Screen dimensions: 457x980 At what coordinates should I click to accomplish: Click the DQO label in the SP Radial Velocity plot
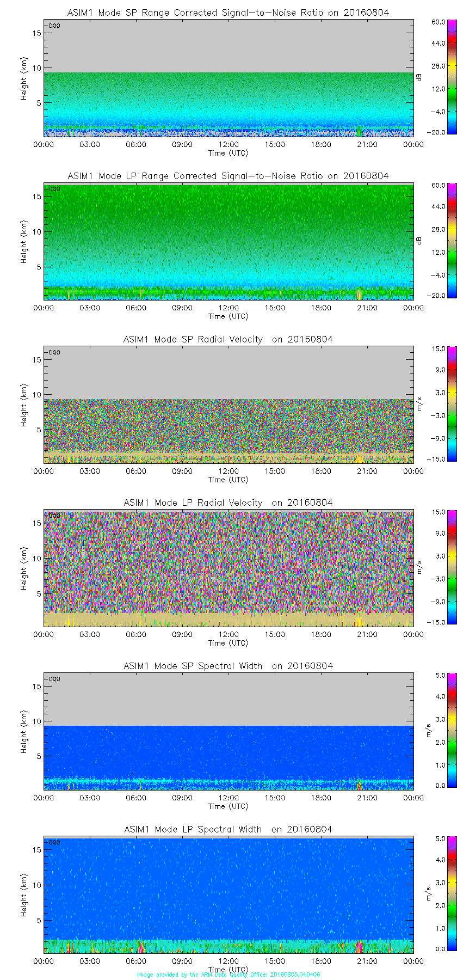54,352
